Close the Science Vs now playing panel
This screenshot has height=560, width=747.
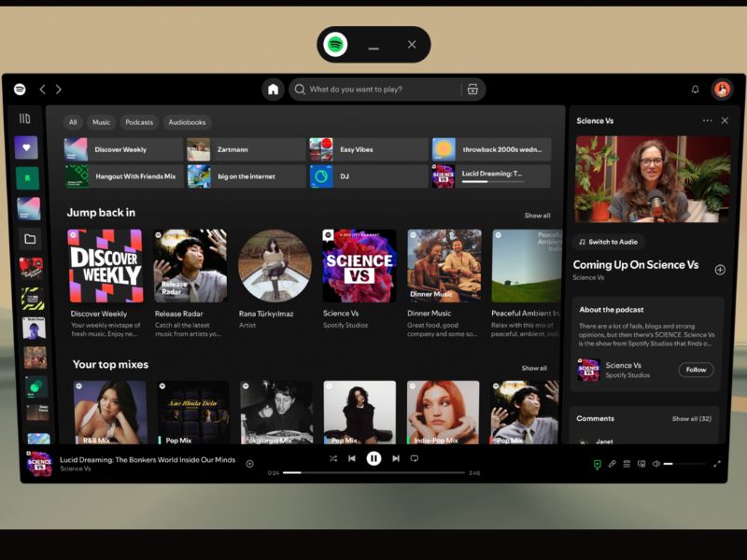pyautogui.click(x=725, y=121)
